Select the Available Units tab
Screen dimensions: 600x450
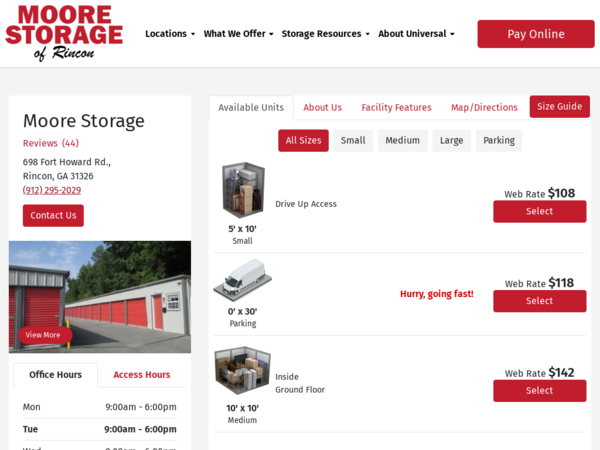[251, 108]
